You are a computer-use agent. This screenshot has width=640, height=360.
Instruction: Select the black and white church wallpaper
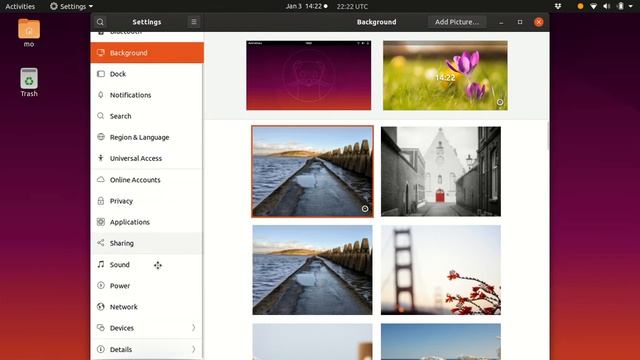pos(441,171)
